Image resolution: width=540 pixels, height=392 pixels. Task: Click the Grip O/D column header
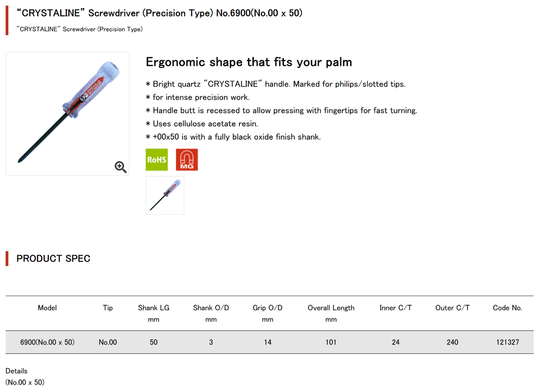pos(267,308)
